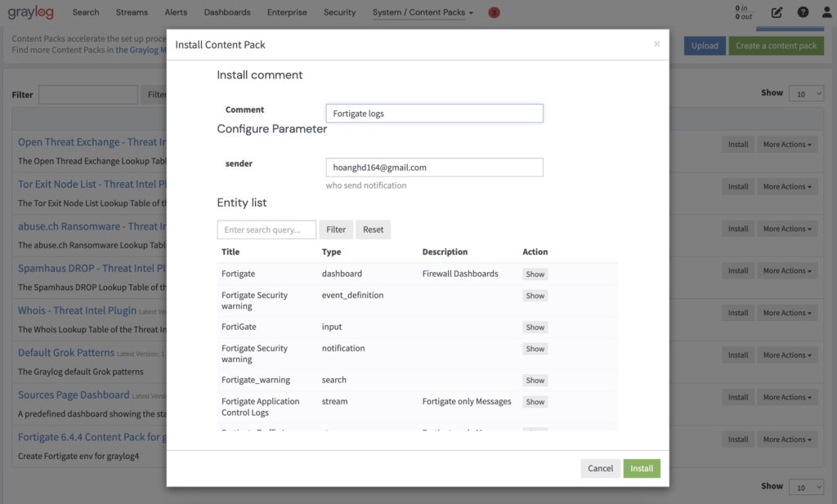Install the Spamhaus DROP pack
This screenshot has width=837, height=504.
(x=738, y=271)
